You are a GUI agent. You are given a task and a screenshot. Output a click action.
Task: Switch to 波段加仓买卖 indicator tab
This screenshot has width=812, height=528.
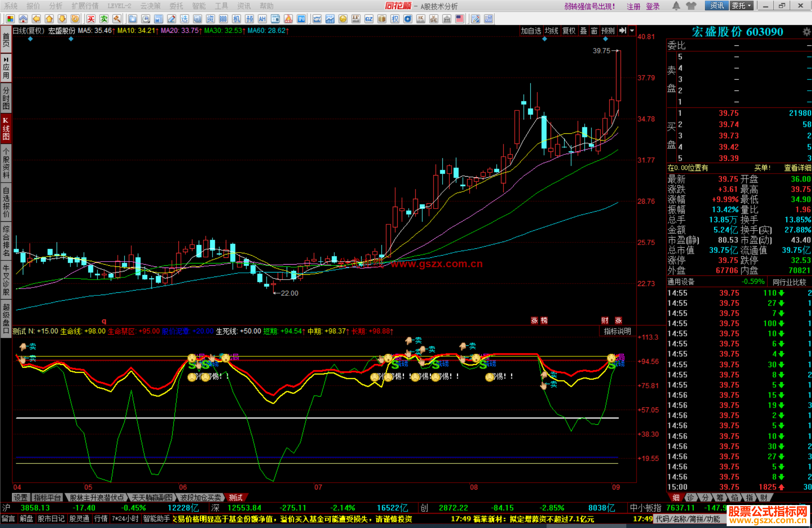point(200,498)
